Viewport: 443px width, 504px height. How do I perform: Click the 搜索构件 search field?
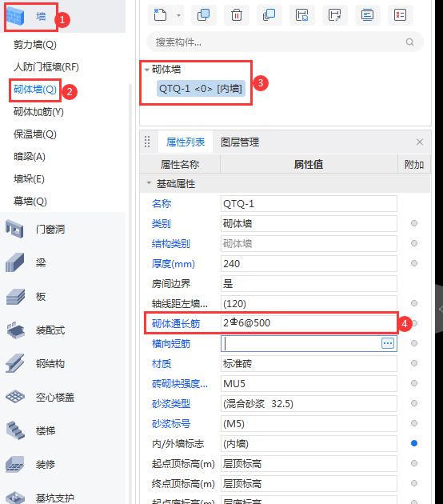click(285, 42)
